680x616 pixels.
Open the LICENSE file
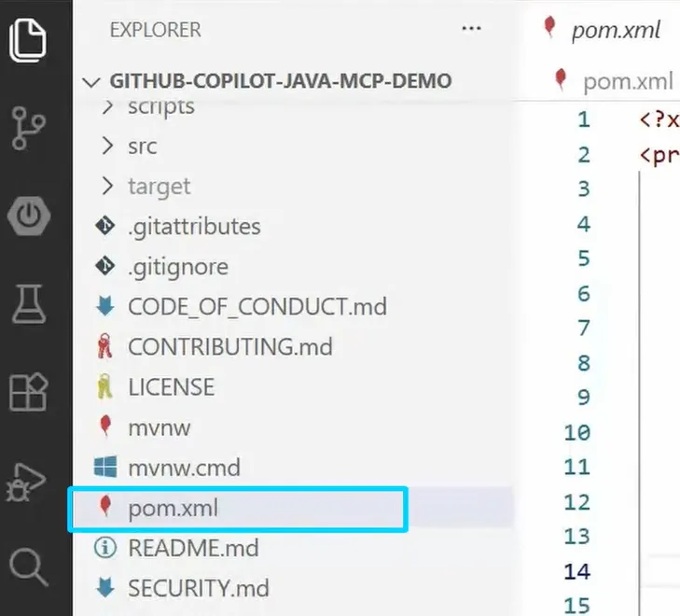coord(172,386)
